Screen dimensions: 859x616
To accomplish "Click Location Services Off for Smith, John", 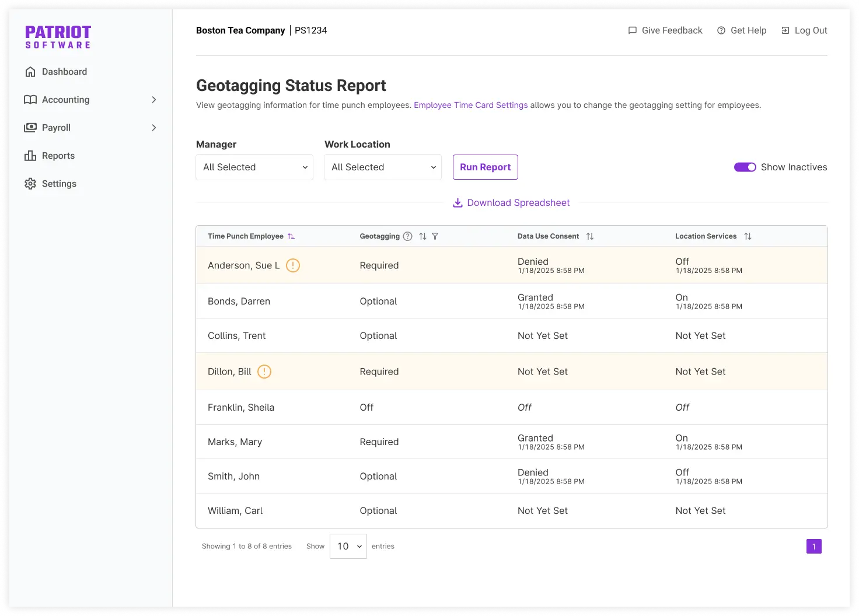I will click(x=682, y=472).
